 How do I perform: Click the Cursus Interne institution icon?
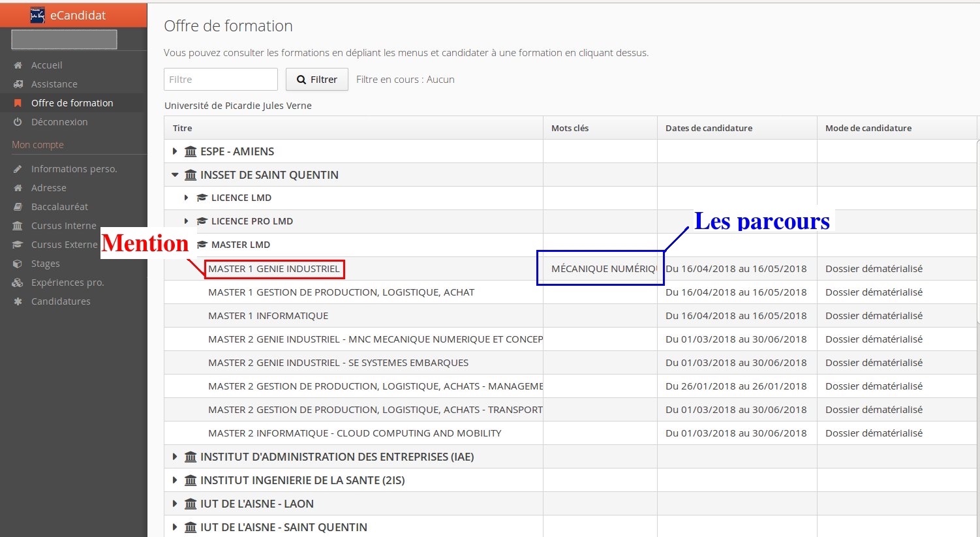point(18,226)
